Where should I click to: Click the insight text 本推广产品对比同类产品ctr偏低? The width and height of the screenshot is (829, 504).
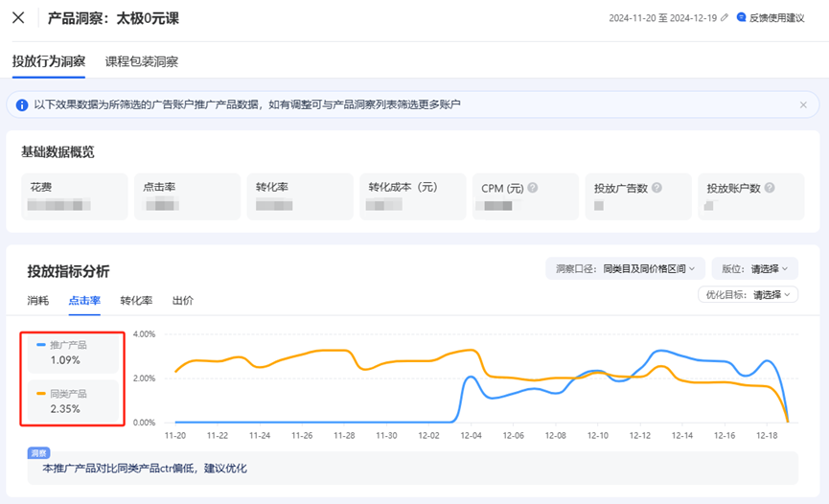point(145,468)
